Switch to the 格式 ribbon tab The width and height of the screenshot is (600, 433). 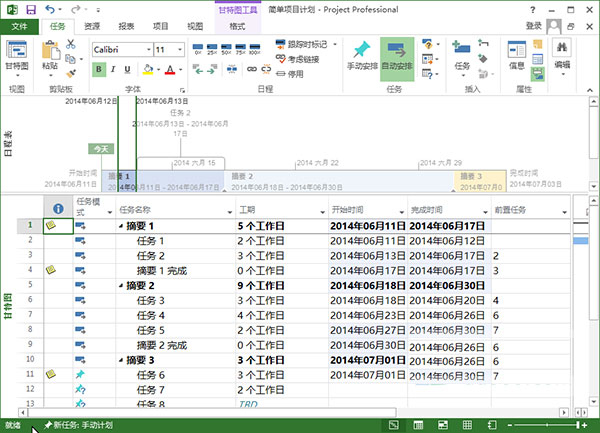237,26
